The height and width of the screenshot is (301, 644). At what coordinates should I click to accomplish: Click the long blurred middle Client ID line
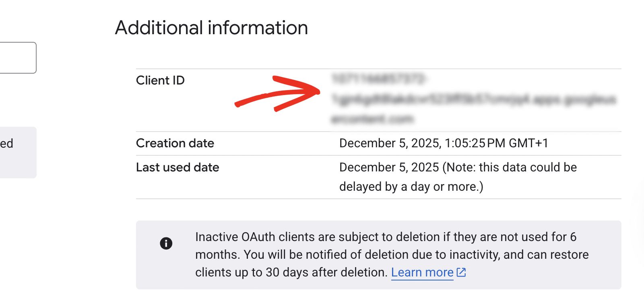tap(473, 99)
